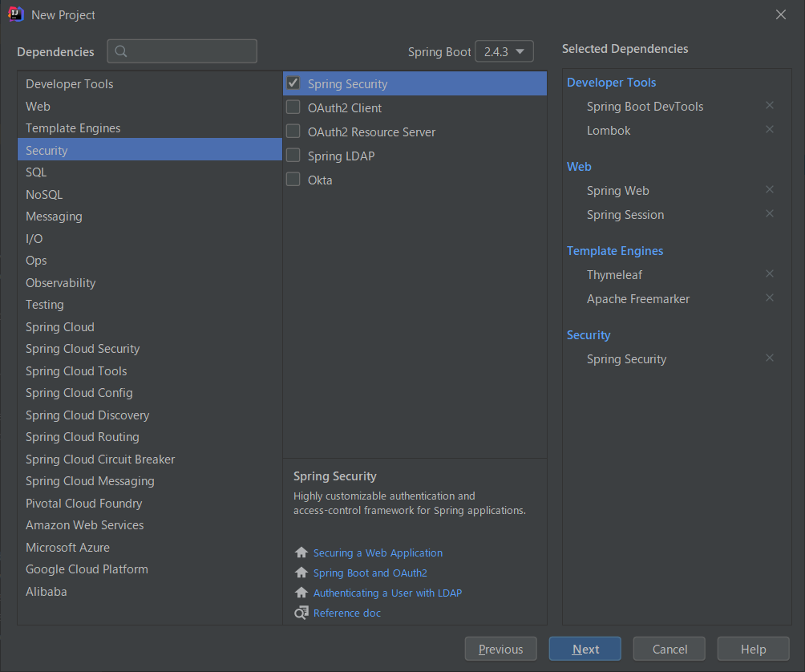The width and height of the screenshot is (805, 672).
Task: Select the SQL category
Action: [x=150, y=172]
